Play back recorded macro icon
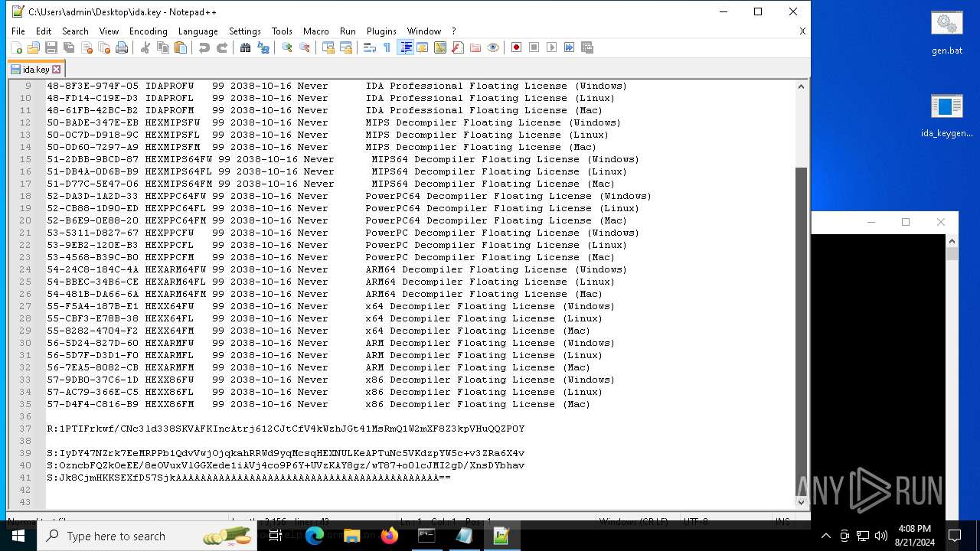 click(x=552, y=47)
